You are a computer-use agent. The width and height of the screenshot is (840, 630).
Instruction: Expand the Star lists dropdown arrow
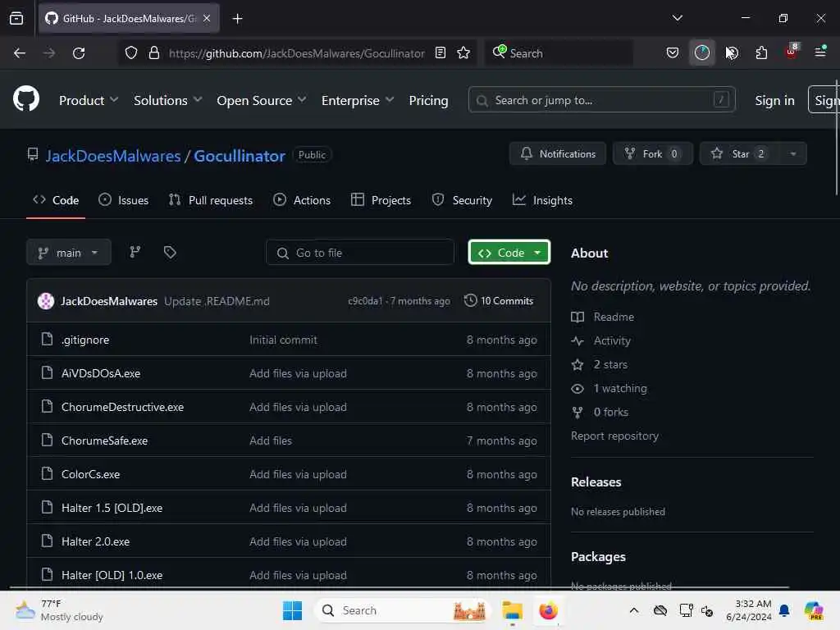[793, 153]
